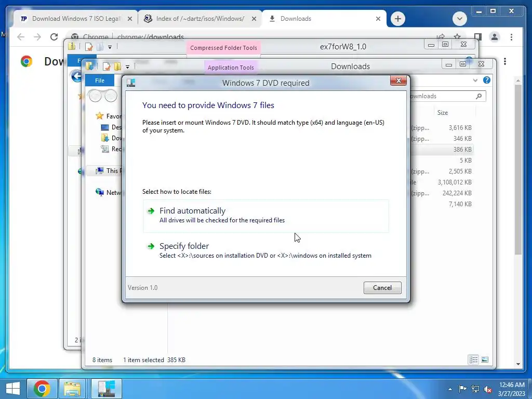Open Chrome side panel icon

(478, 37)
